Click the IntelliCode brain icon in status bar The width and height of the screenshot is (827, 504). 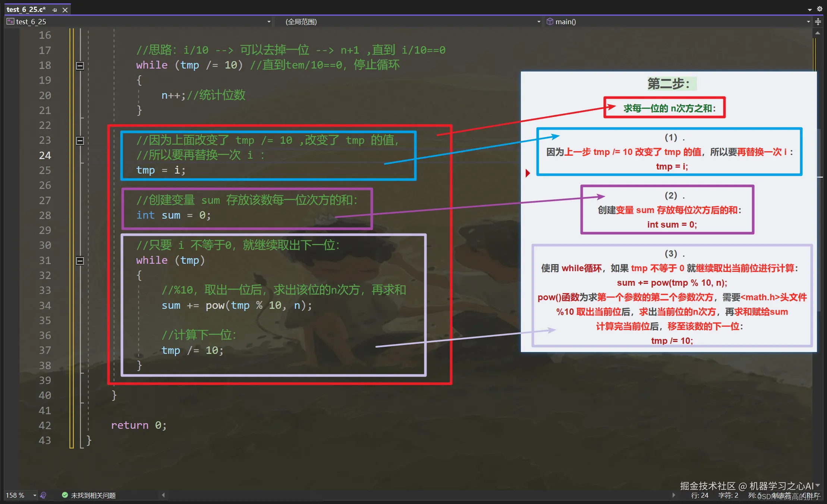click(43, 495)
